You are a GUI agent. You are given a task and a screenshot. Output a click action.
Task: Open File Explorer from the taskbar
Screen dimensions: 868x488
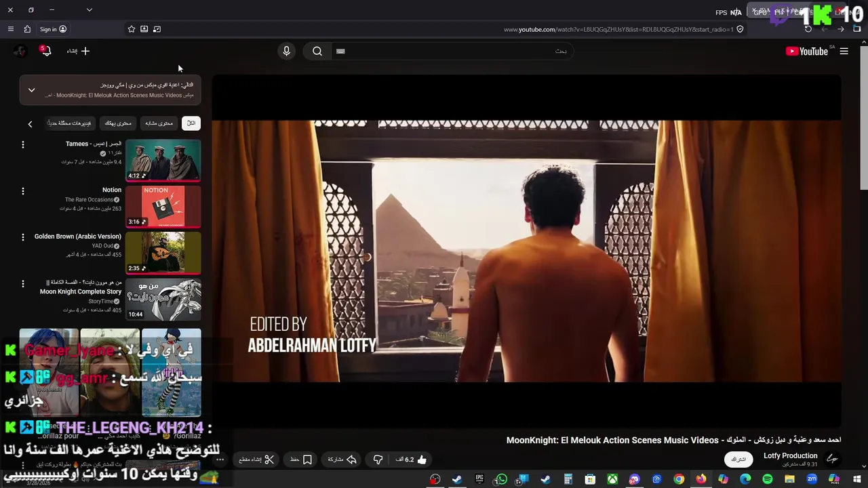(x=790, y=479)
